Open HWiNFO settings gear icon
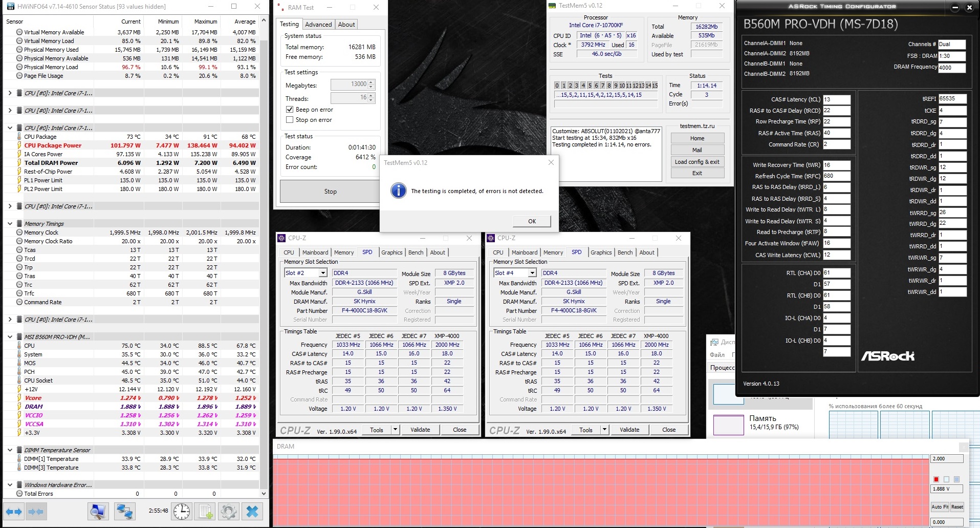The height and width of the screenshot is (528, 980). click(x=229, y=511)
